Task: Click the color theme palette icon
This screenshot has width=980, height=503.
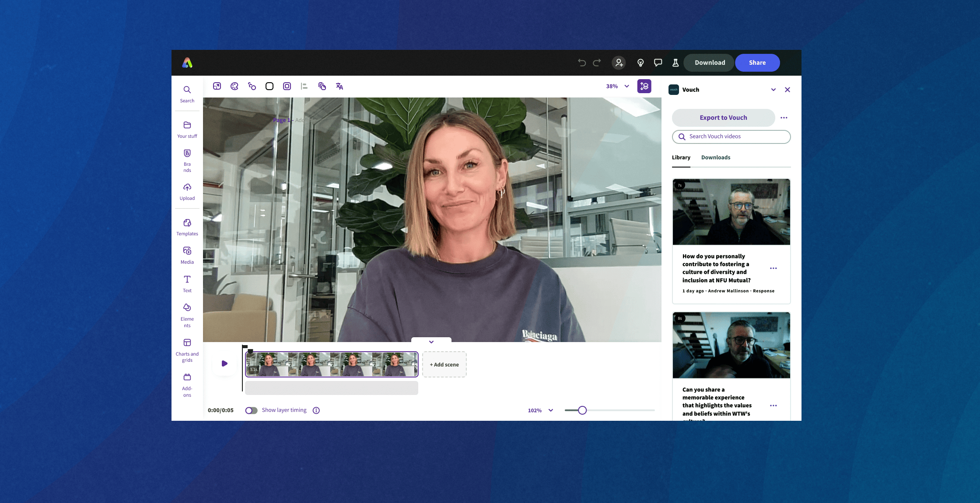Action: click(234, 86)
